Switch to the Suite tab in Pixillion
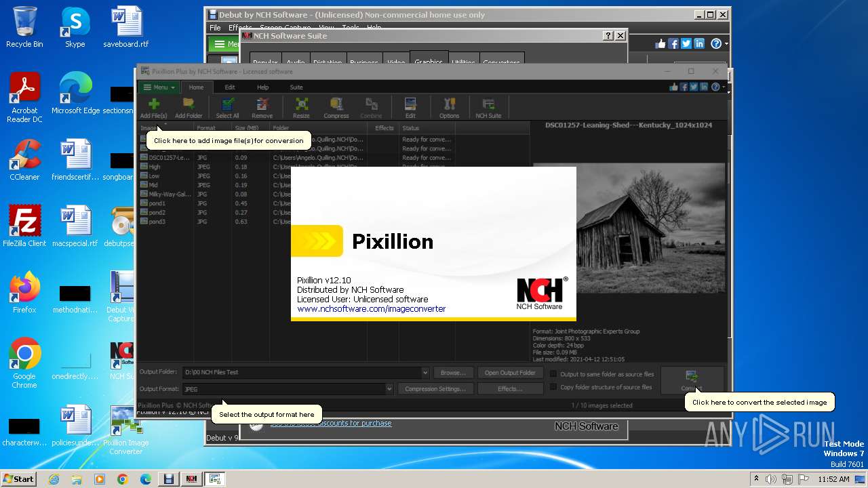This screenshot has height=488, width=868. tap(296, 87)
